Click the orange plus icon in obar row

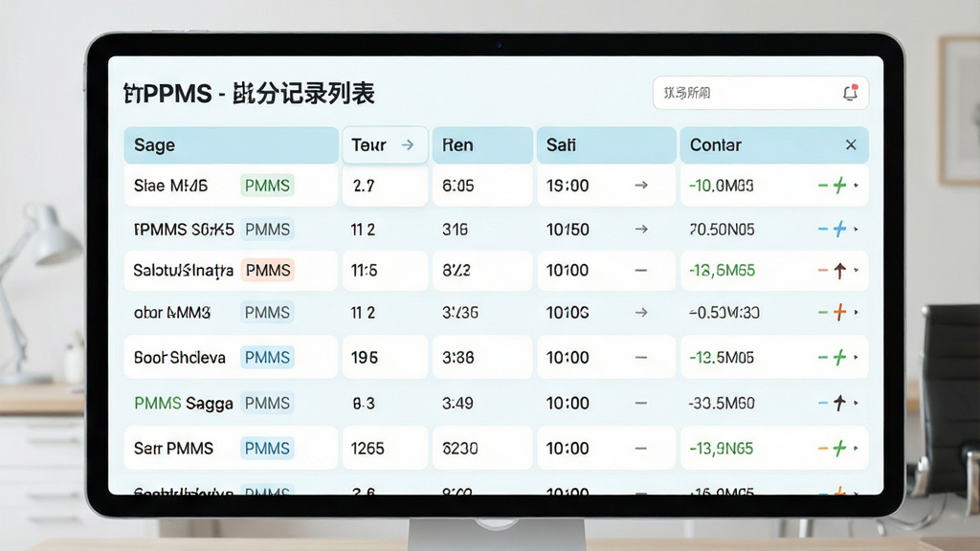[840, 312]
